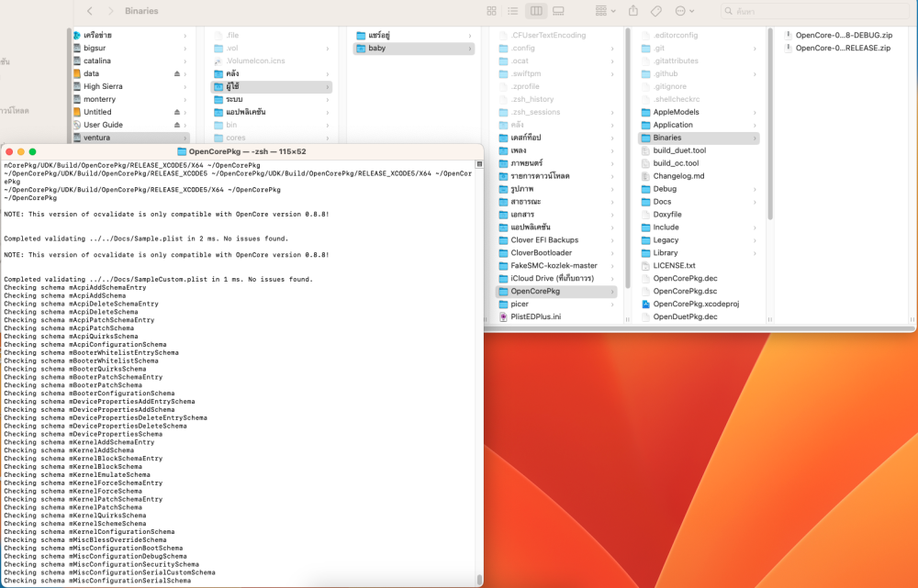This screenshot has height=588, width=918.
Task: Select the .editorconfig file
Action: coord(699,35)
